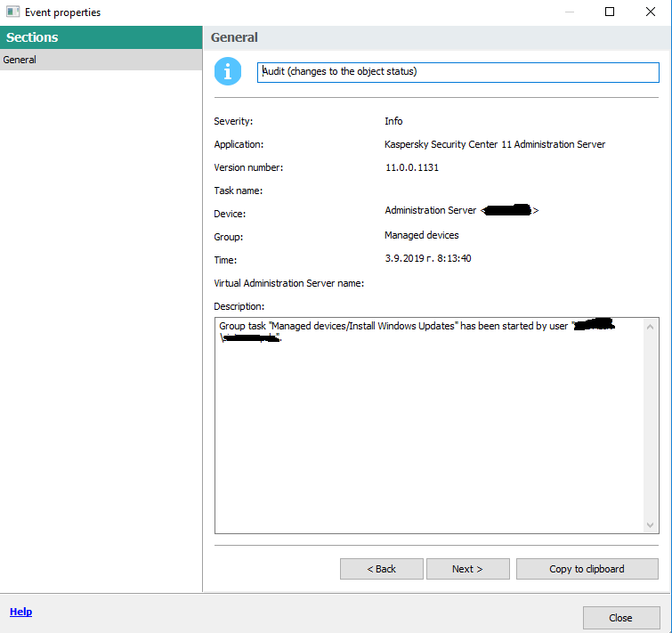Maximize the Event properties window
Image resolution: width=672 pixels, height=633 pixels.
point(610,12)
